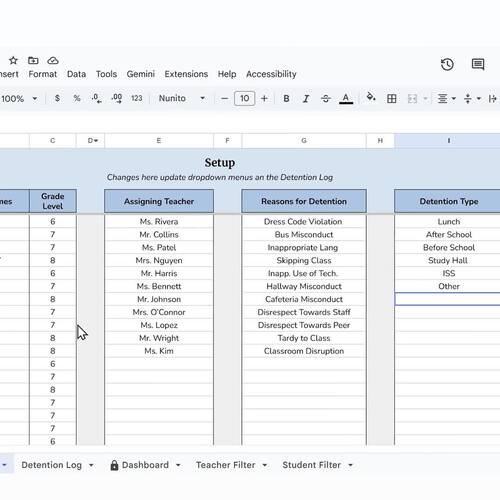Open text wrapping option icon
Image resolution: width=500 pixels, height=500 pixels.
(x=493, y=99)
